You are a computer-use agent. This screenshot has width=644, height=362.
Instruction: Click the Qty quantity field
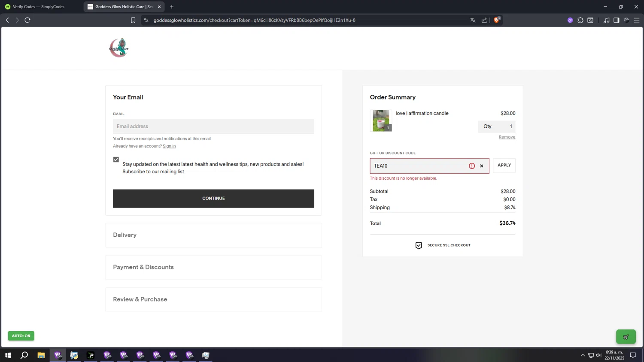click(497, 127)
